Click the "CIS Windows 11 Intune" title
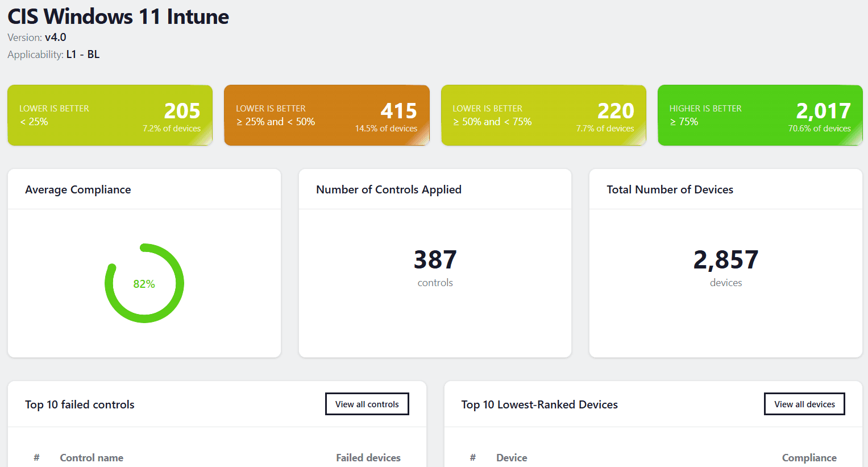This screenshot has width=868, height=467. click(x=117, y=16)
